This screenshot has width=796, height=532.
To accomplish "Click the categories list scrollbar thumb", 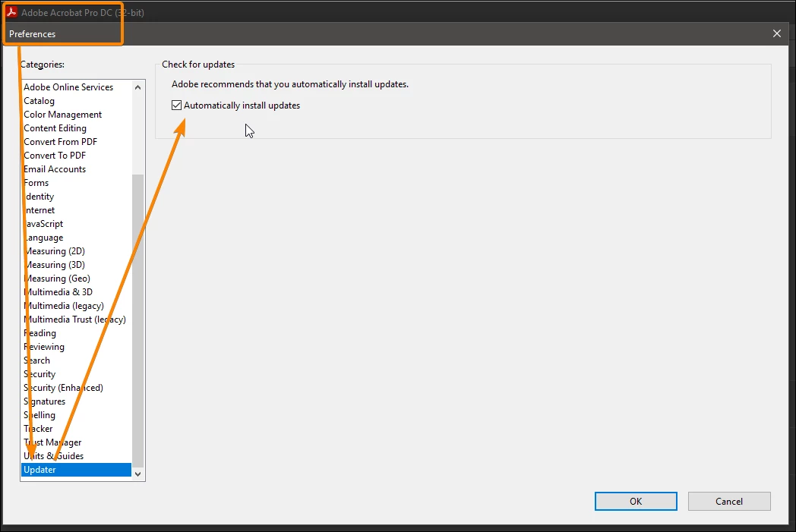I will click(137, 320).
